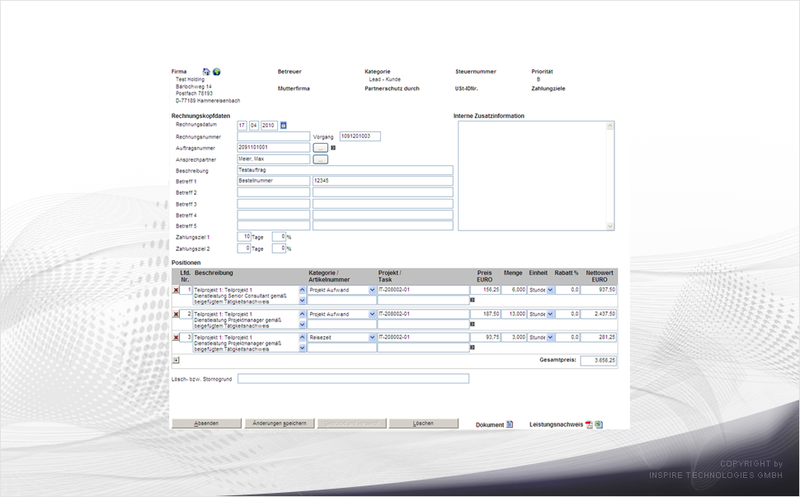Screen dimensions: 800x497
Task: Click the browse button next to Ansprechpartner
Action: pyautogui.click(x=320, y=160)
